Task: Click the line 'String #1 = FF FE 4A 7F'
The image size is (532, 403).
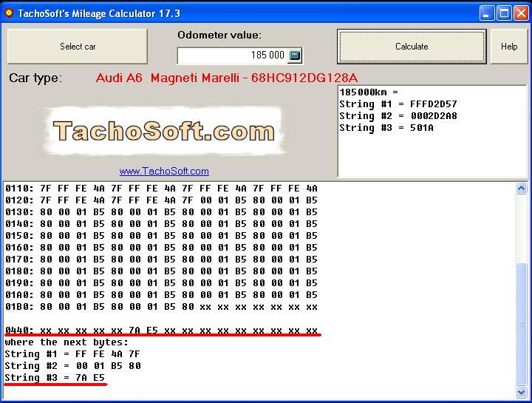Action: 72,353
